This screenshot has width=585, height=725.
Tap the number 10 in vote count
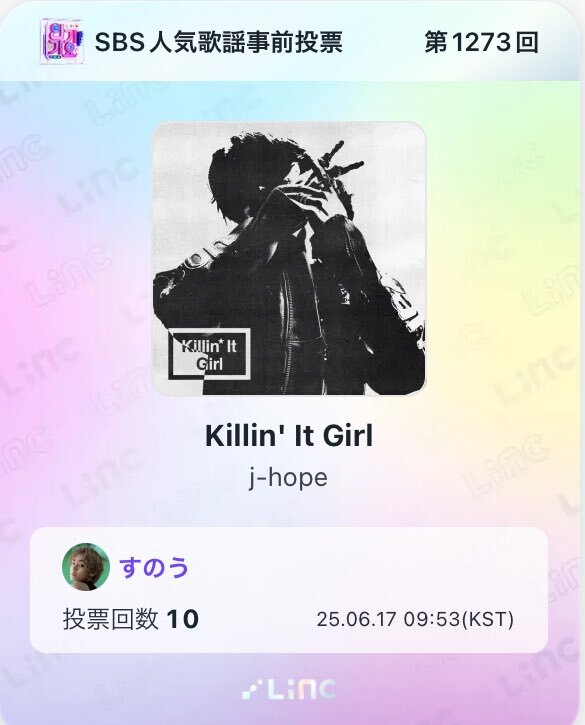pos(183,619)
